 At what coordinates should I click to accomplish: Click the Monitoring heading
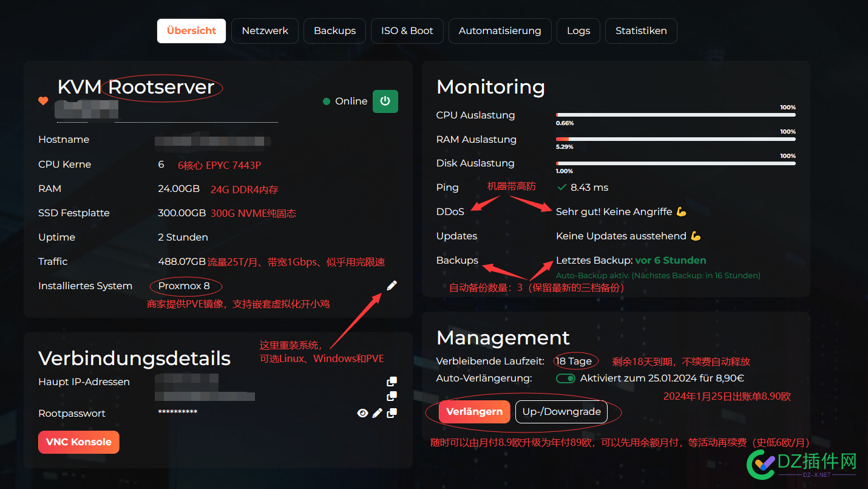pos(490,87)
